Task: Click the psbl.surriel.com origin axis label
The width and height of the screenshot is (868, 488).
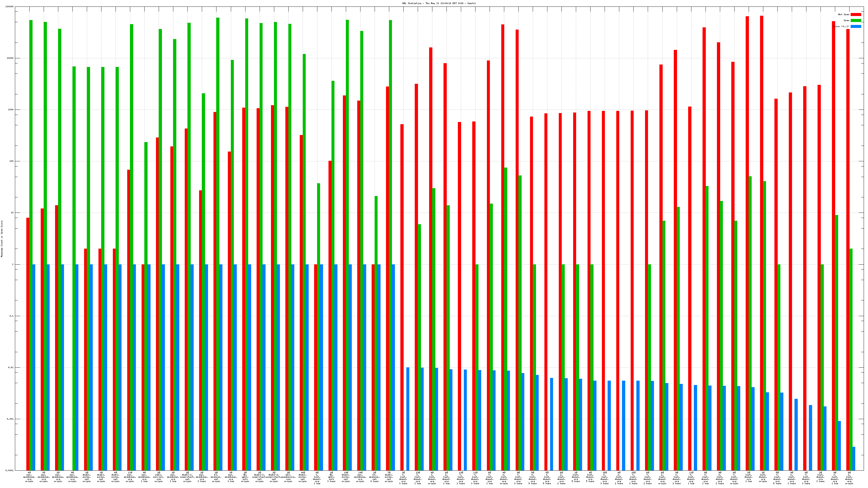Action: pyautogui.click(x=158, y=477)
